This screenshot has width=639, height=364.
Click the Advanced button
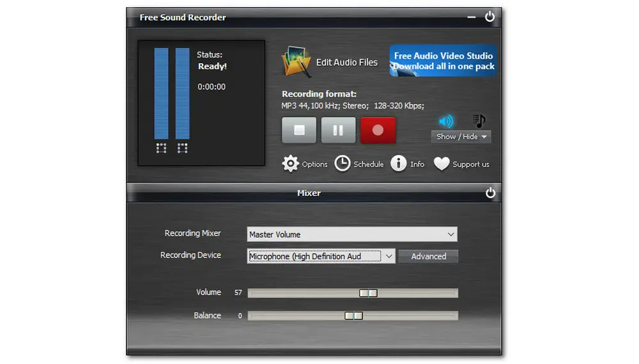pyautogui.click(x=428, y=256)
